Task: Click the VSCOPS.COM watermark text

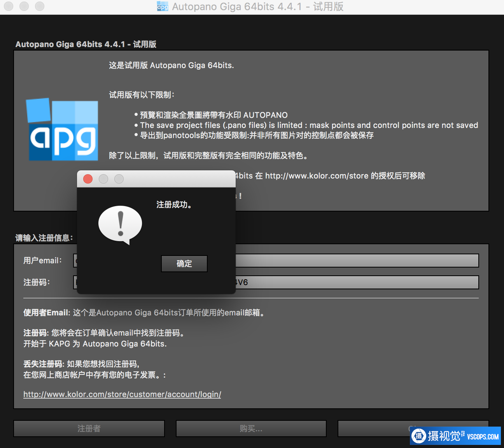Action: tap(483, 437)
